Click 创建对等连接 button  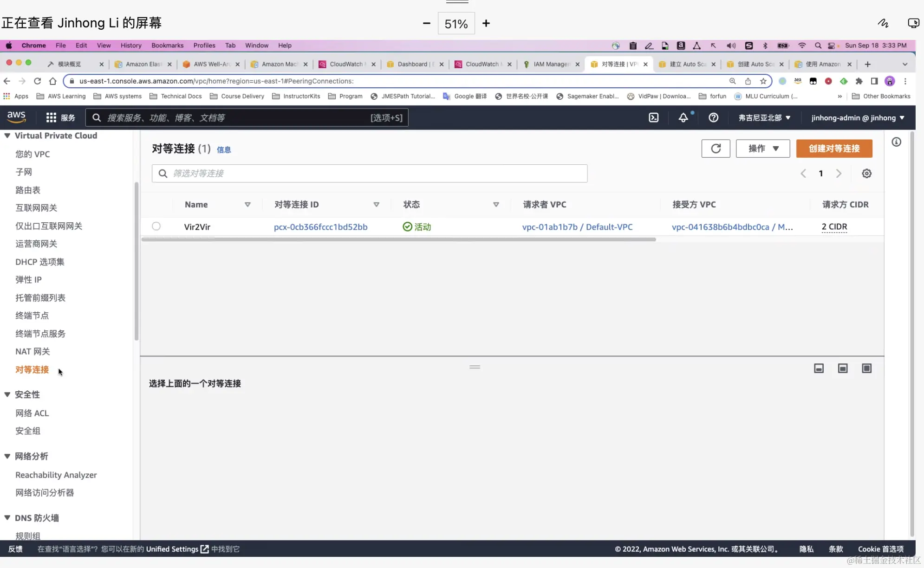coord(834,148)
